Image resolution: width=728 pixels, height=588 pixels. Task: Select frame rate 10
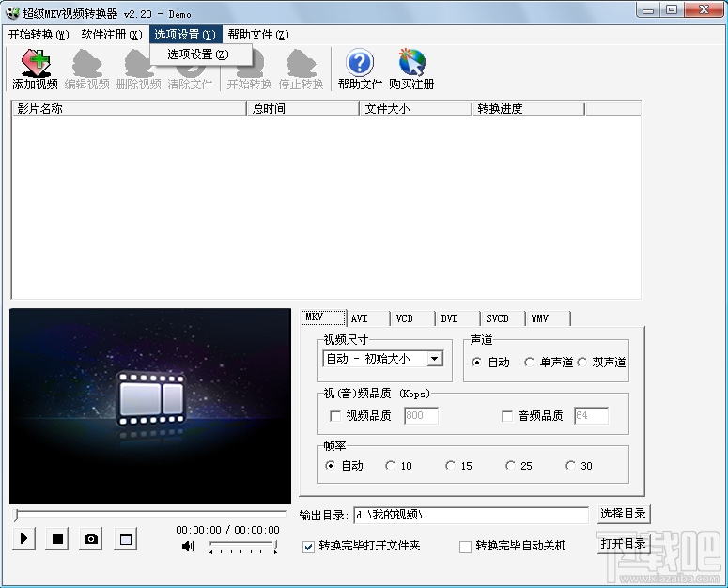pyautogui.click(x=390, y=466)
